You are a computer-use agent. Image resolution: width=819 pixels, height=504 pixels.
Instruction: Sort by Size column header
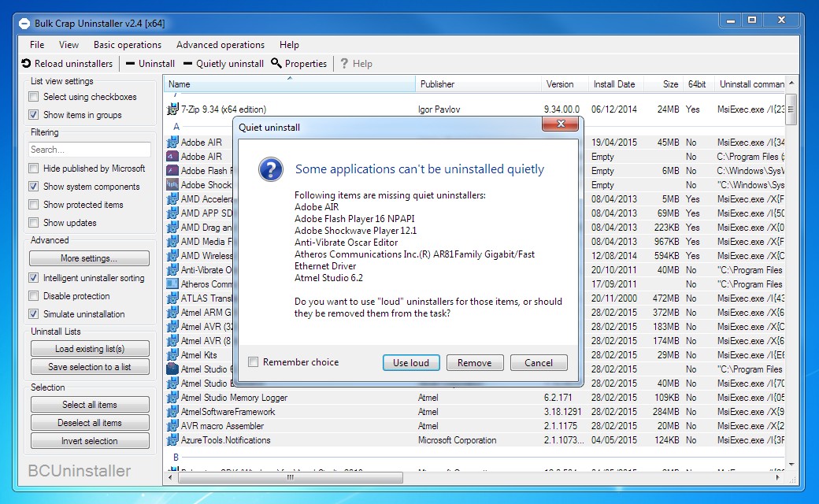(x=663, y=84)
